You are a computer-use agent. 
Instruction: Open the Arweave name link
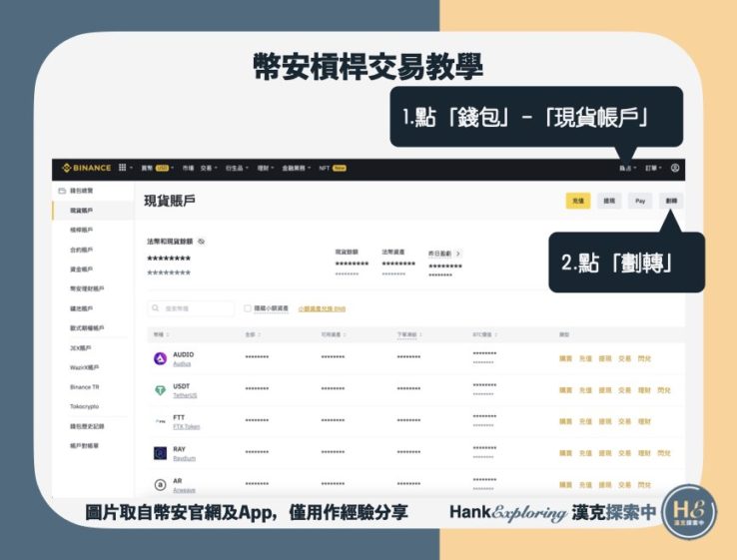(x=184, y=490)
